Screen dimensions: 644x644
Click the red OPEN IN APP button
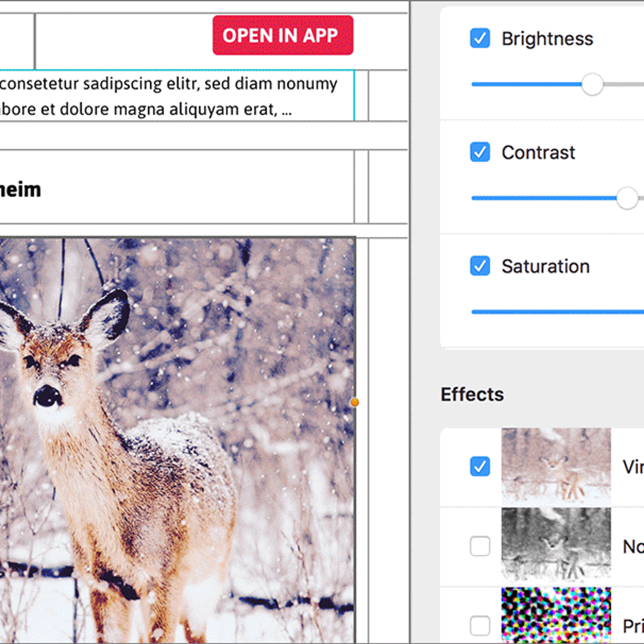pyautogui.click(x=283, y=35)
